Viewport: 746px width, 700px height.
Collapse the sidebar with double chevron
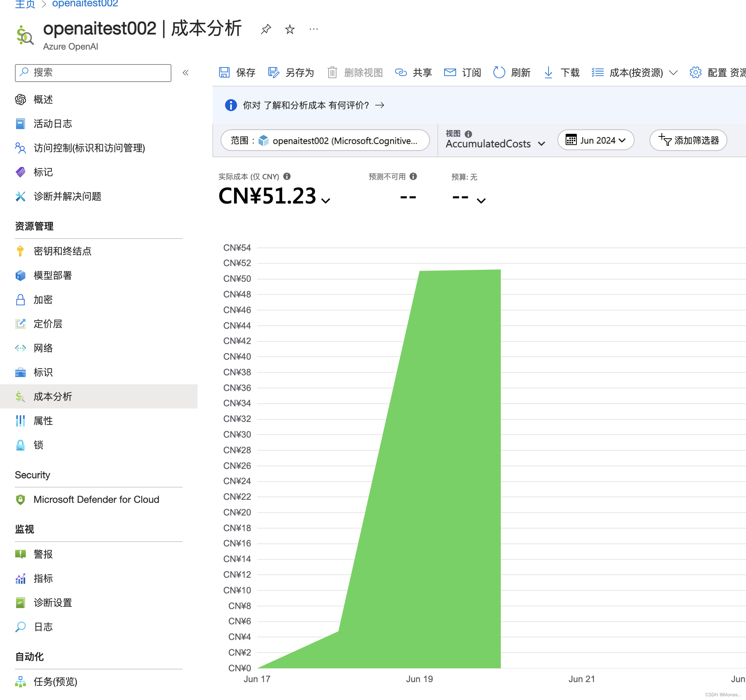(x=185, y=72)
